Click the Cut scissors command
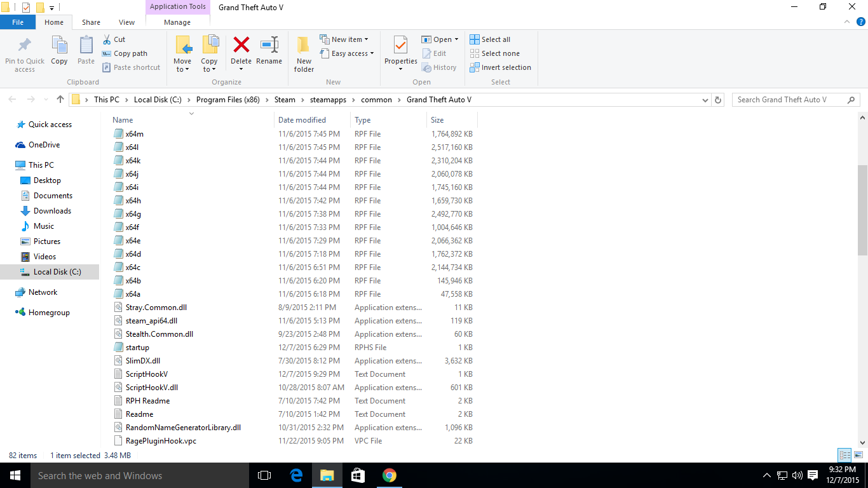Viewport: 868px width, 488px height. (x=114, y=39)
